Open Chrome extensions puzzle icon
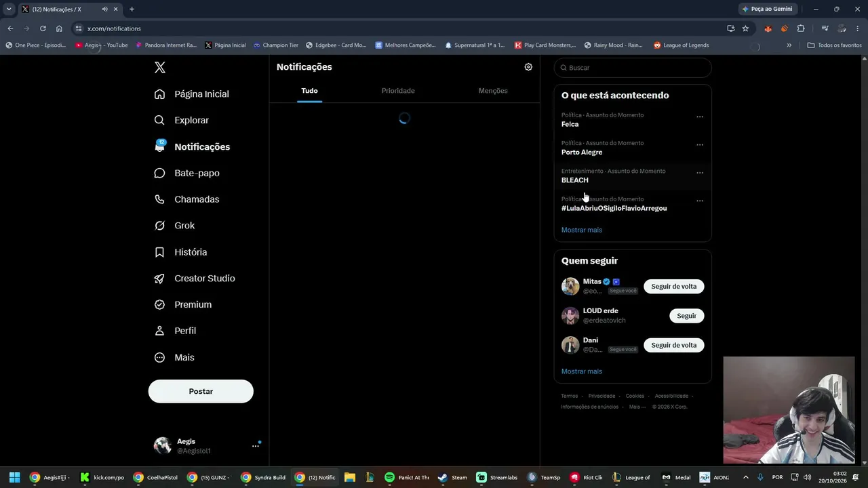The width and height of the screenshot is (868, 488). click(801, 28)
